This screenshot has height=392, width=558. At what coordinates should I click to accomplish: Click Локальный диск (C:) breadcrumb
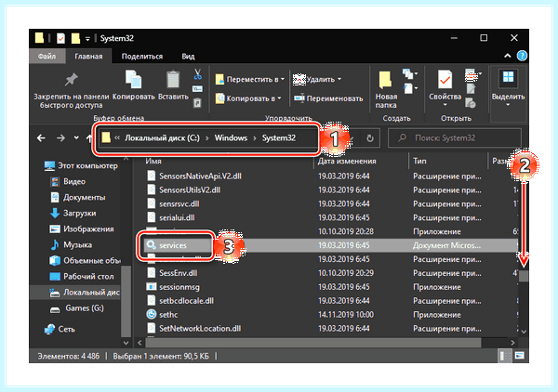[x=162, y=137]
